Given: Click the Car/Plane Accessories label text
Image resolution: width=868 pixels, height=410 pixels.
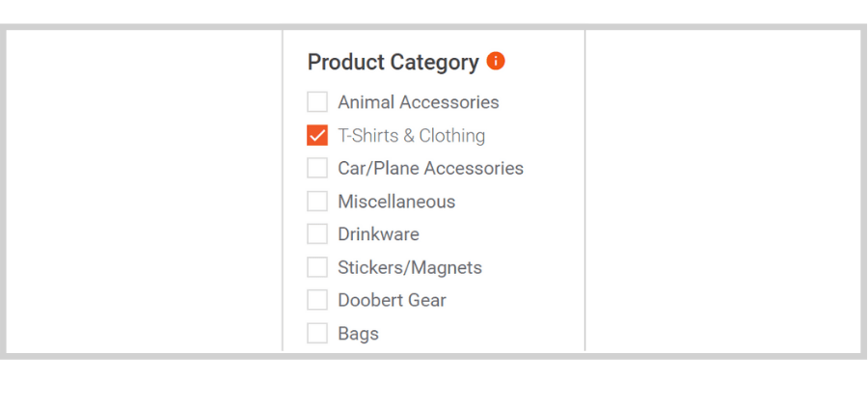Looking at the screenshot, I should pyautogui.click(x=431, y=168).
